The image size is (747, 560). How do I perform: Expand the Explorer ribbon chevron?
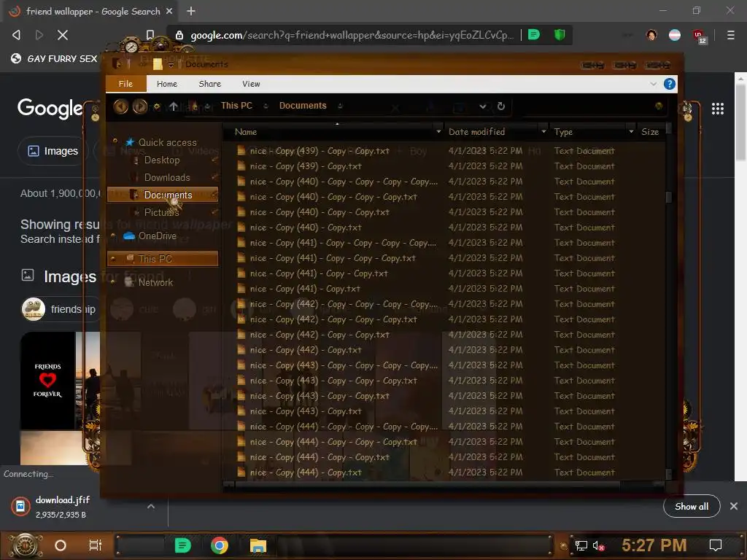653,84
